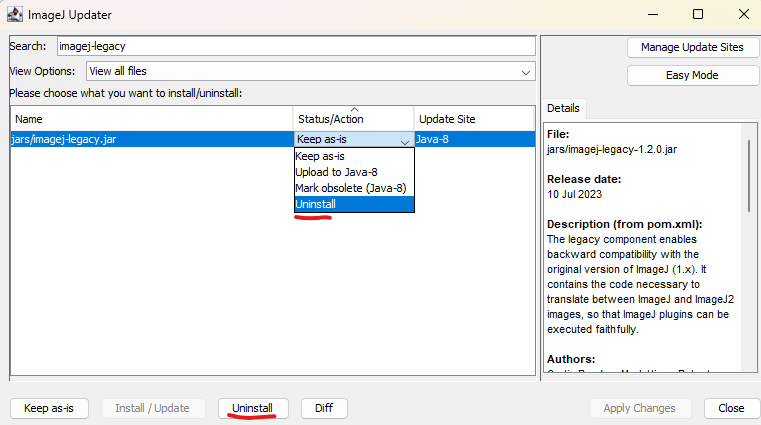Close the window with the X icon
The height and width of the screenshot is (425, 761).
pos(744,15)
